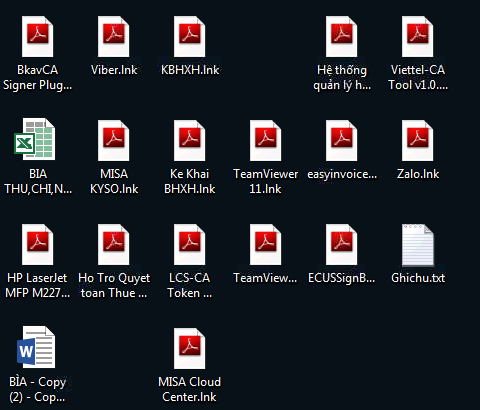The height and width of the screenshot is (410, 480).
Task: Select the KBHXH.lnk shortcut icon
Action: (189, 37)
